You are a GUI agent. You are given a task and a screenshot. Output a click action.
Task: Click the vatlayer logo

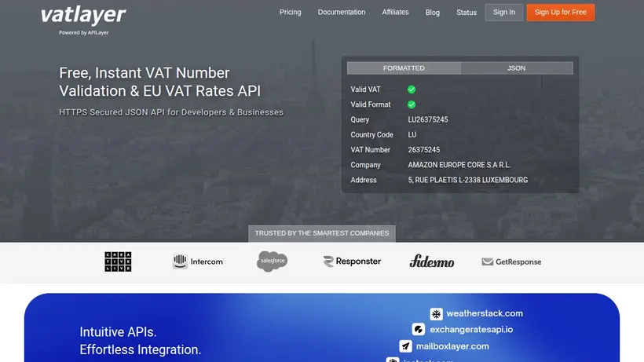pyautogui.click(x=83, y=16)
